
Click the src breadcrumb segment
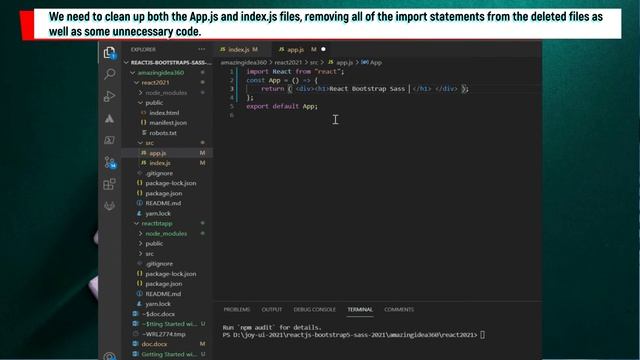313,62
